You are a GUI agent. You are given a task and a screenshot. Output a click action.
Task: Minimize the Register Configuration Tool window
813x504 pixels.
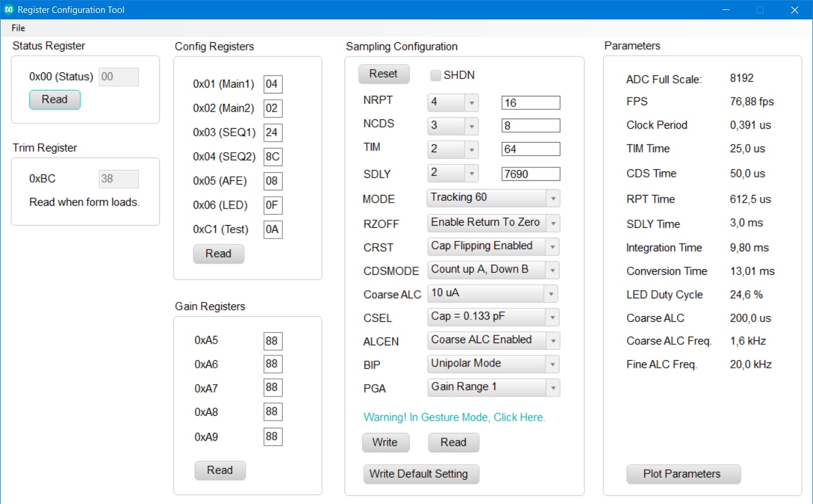(727, 10)
